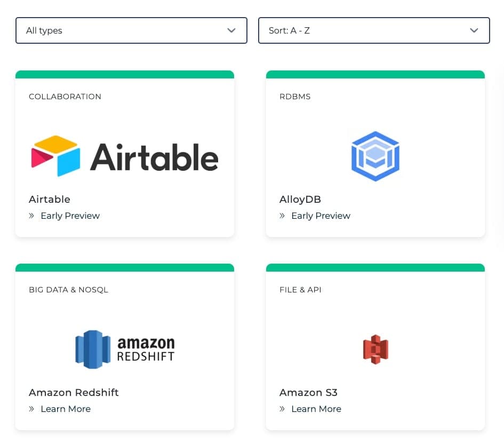Click the COLLABORATION category label
The image size is (504, 444).
pos(65,97)
